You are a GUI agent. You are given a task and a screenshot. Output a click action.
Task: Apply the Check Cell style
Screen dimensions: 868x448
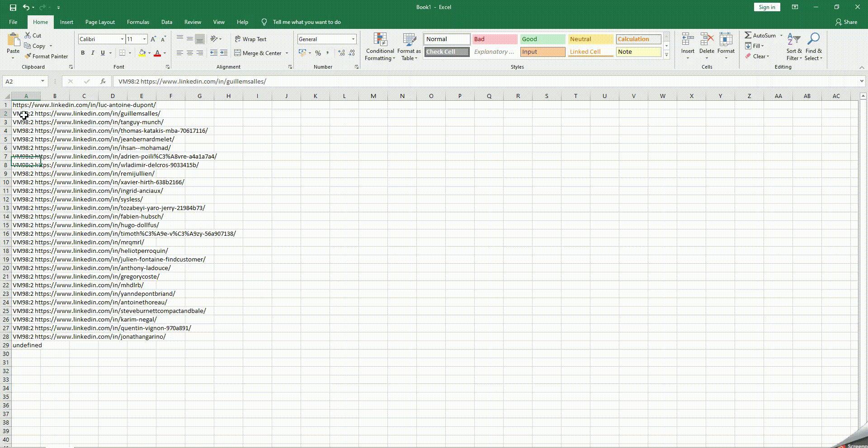click(447, 52)
